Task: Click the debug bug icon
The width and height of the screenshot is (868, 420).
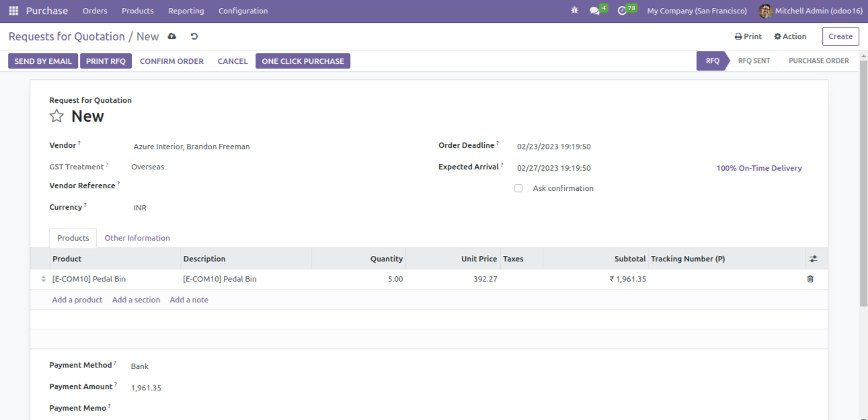Action: pos(574,11)
